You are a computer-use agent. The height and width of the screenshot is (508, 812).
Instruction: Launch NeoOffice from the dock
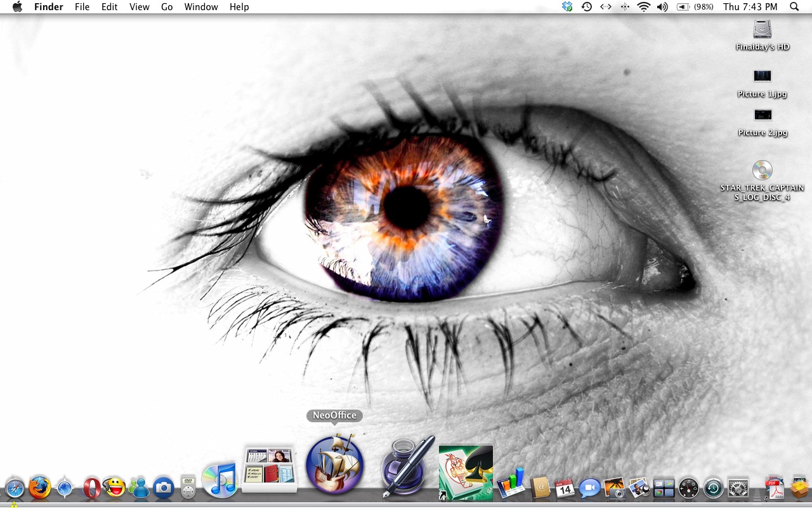335,464
